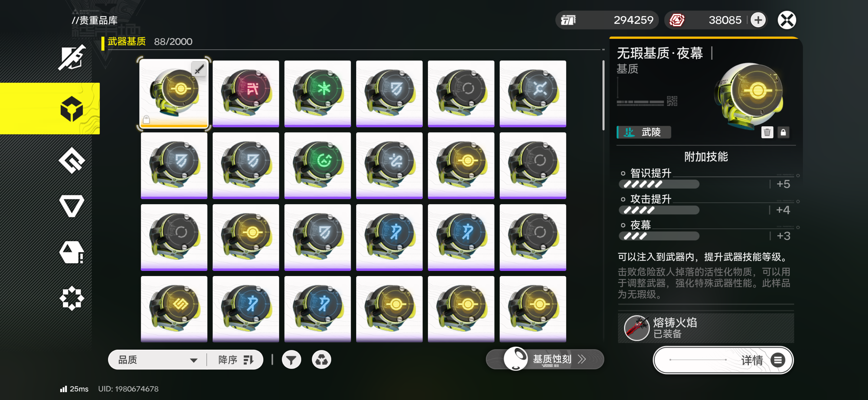The image size is (868, 400).
Task: Open the weapons category in the sidebar
Action: [x=72, y=57]
